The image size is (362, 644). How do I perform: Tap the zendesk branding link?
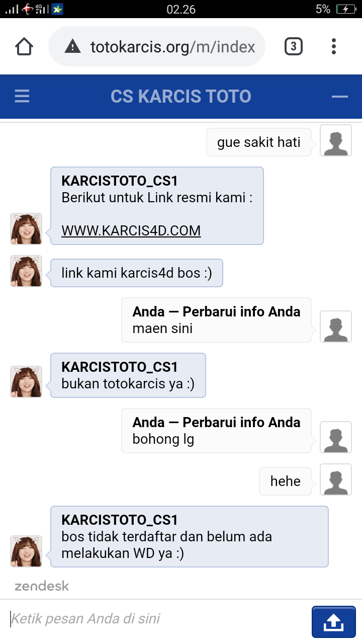pyautogui.click(x=42, y=586)
